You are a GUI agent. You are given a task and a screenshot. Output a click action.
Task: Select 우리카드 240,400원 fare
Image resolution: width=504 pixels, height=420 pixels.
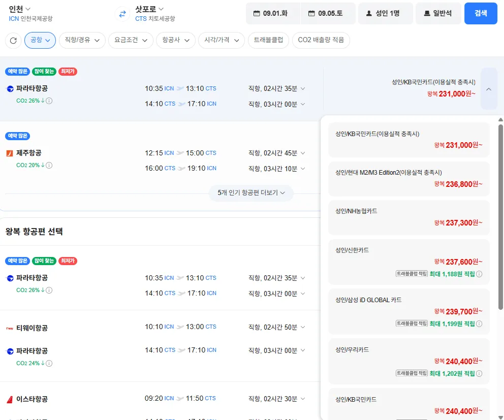pos(409,362)
